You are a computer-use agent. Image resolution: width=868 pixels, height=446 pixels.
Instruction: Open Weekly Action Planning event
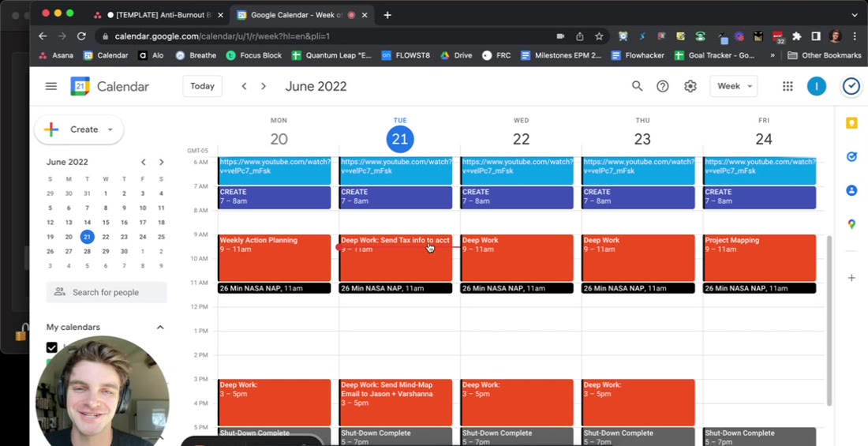point(275,257)
